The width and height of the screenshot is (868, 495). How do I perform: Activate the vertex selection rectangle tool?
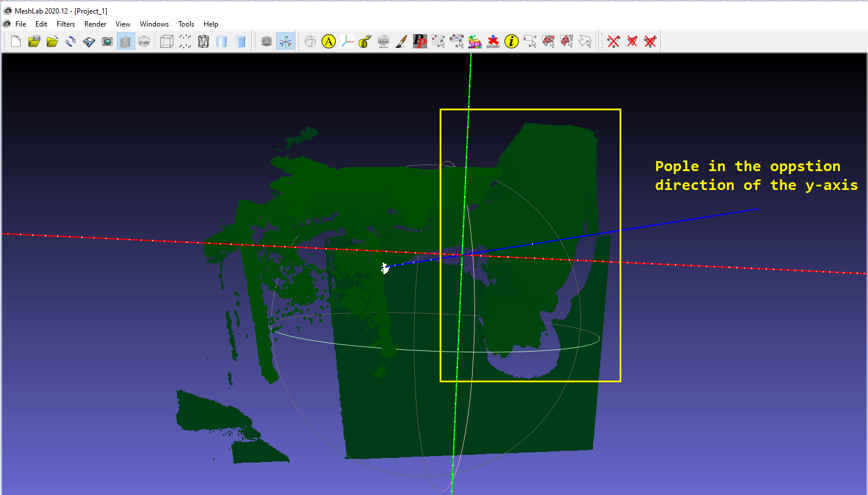point(530,41)
